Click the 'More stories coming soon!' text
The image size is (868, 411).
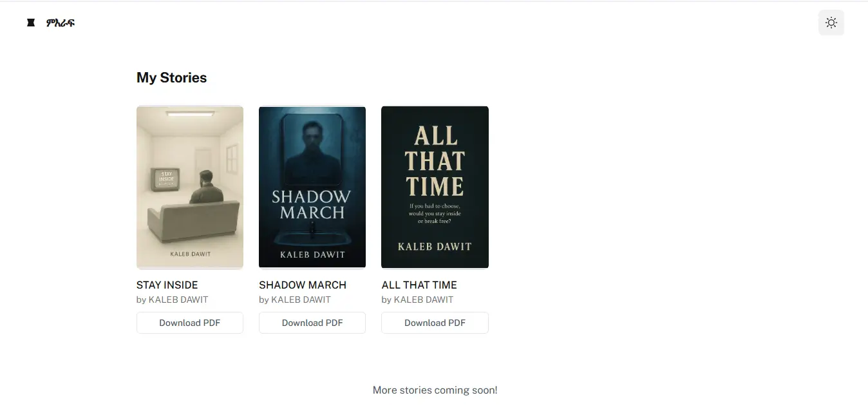pyautogui.click(x=435, y=390)
